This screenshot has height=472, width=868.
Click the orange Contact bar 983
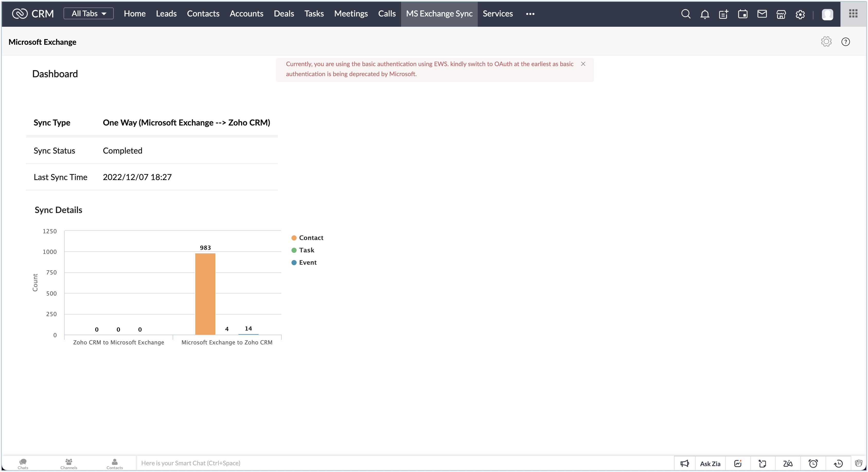click(x=205, y=293)
